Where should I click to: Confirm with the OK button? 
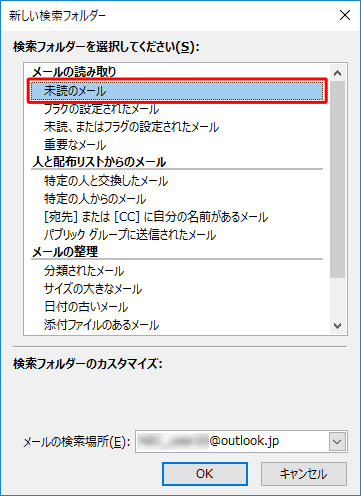point(205,474)
